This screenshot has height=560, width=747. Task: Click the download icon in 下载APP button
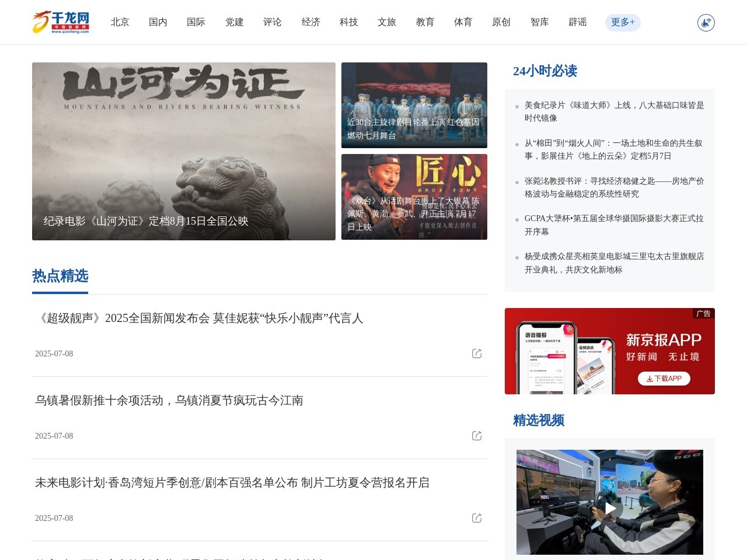[x=650, y=379]
